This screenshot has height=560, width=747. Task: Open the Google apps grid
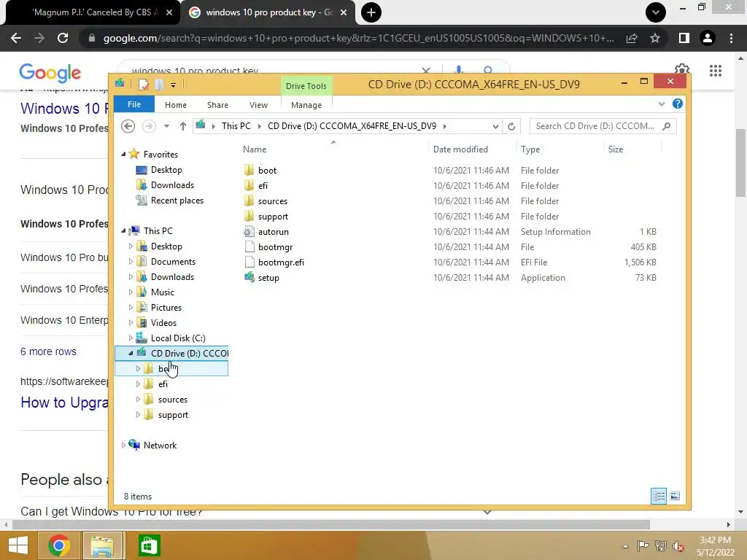[x=715, y=71]
